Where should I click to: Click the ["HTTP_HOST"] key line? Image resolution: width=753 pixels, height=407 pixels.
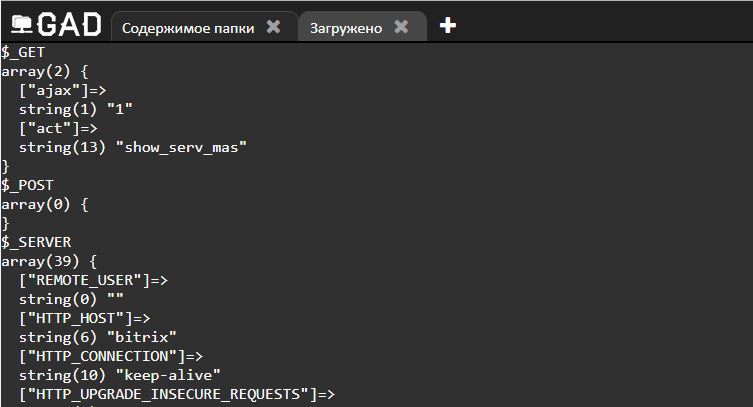point(85,318)
